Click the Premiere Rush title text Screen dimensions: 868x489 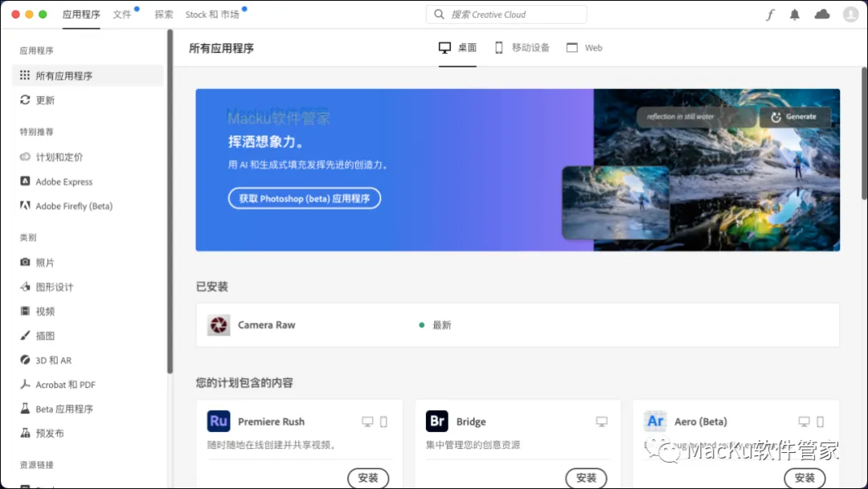[x=272, y=421]
